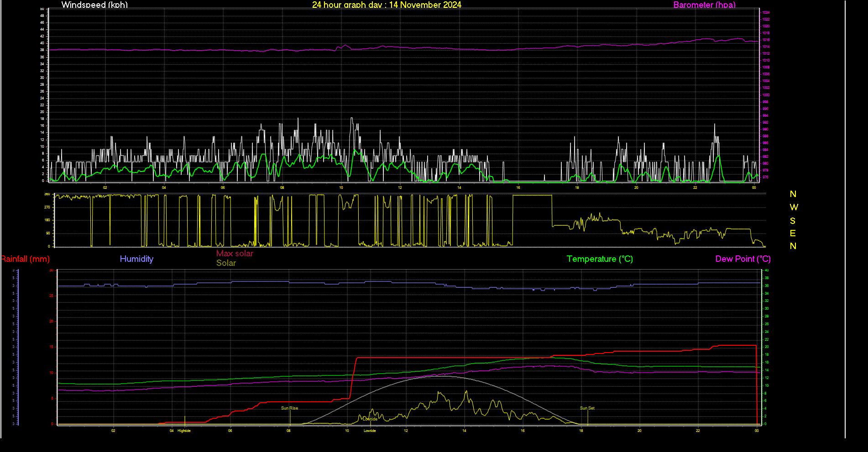
Task: Click the W compass direction label
Action: click(794, 207)
